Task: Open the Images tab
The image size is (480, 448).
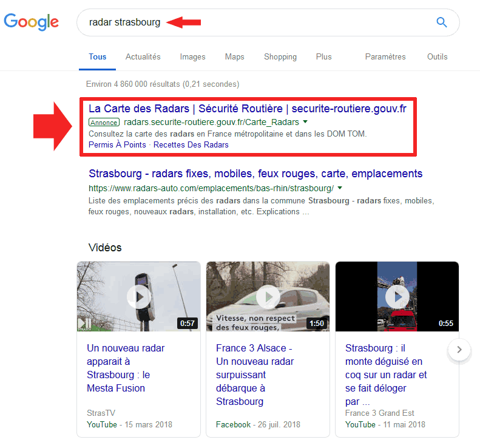Action: click(x=192, y=57)
